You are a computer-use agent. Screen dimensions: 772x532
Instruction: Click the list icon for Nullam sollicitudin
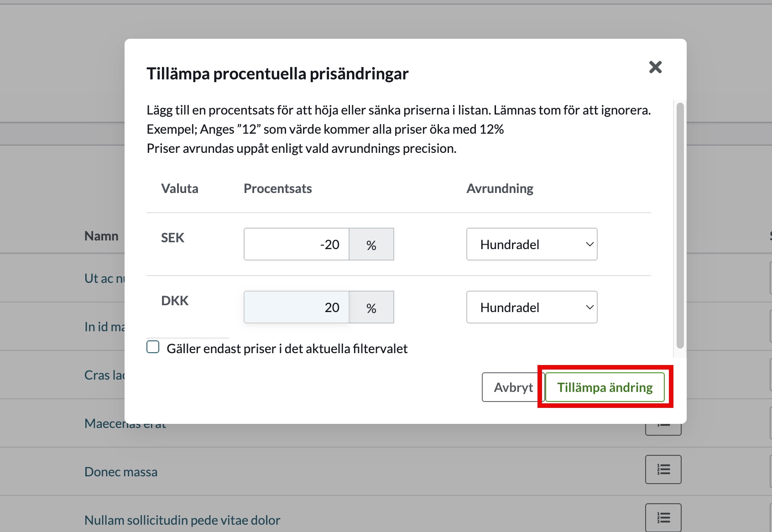[663, 518]
